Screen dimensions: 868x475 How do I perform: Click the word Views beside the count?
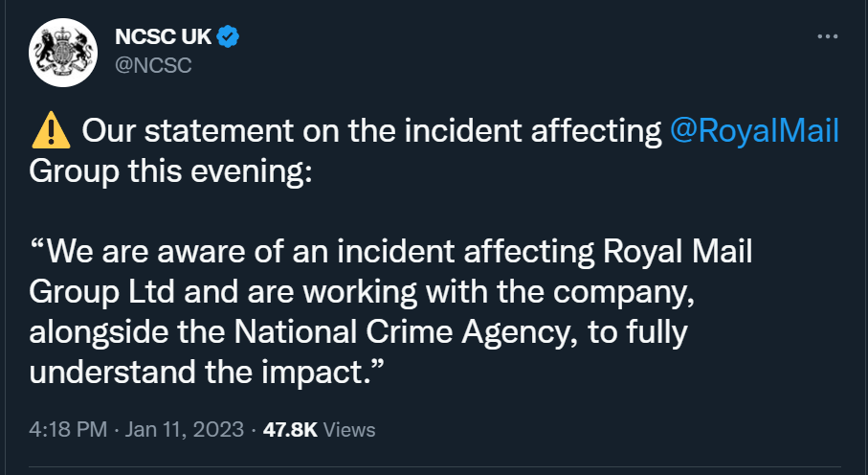tap(348, 430)
